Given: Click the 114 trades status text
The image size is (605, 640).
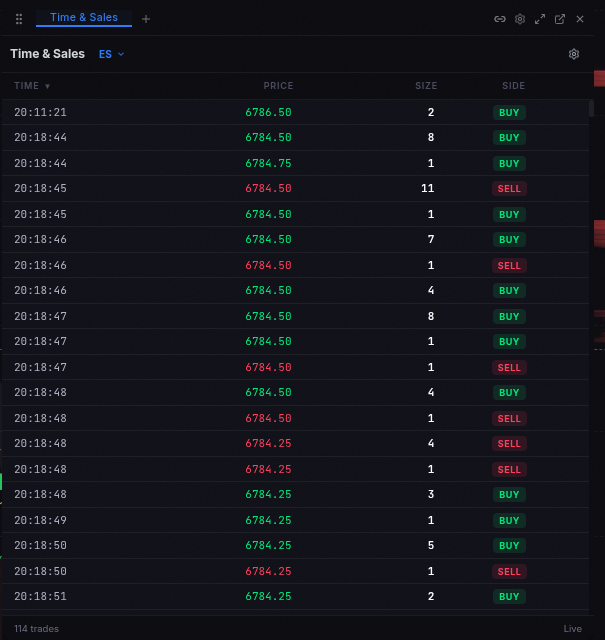Looking at the screenshot, I should pyautogui.click(x=36, y=629).
